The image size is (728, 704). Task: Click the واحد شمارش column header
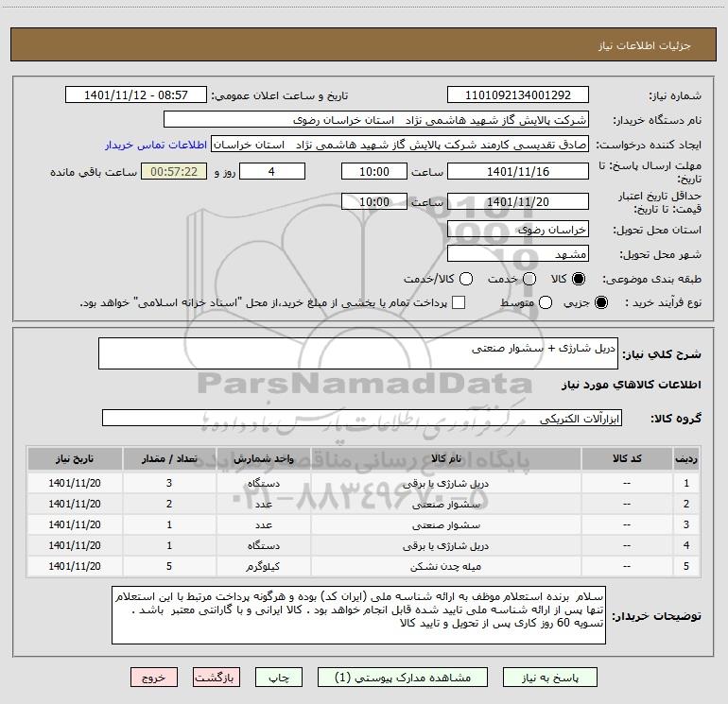263,458
